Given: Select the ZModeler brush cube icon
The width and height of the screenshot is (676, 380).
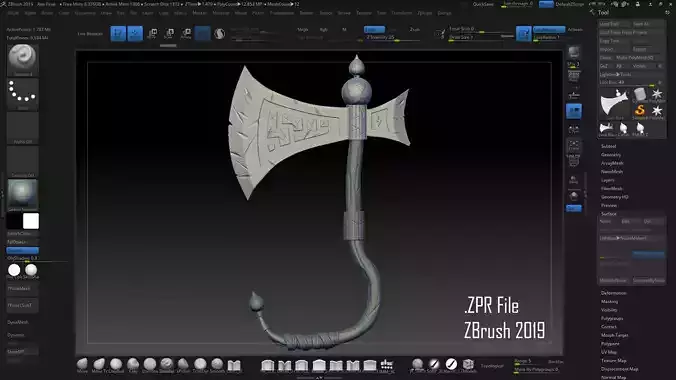Looking at the screenshot, I should [x=468, y=365].
